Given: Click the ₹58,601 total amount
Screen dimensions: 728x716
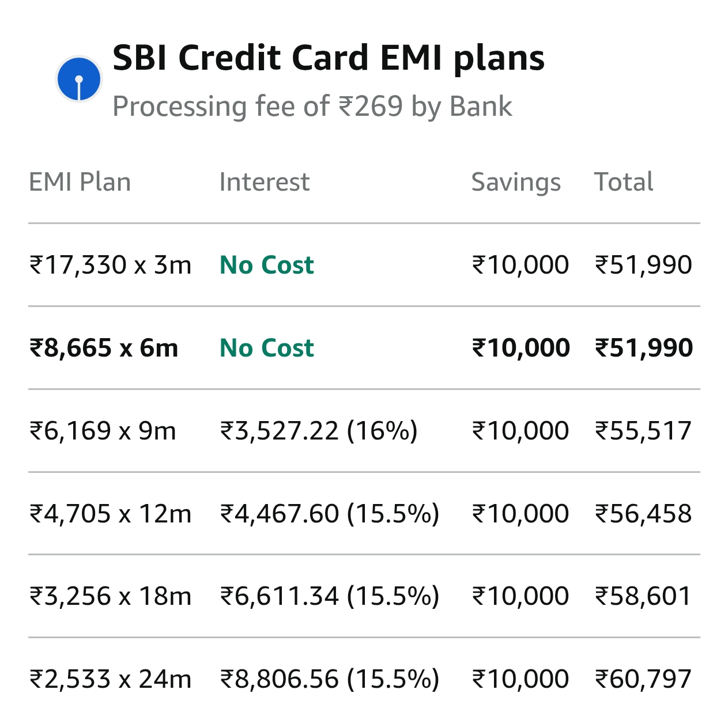Looking at the screenshot, I should 643,596.
